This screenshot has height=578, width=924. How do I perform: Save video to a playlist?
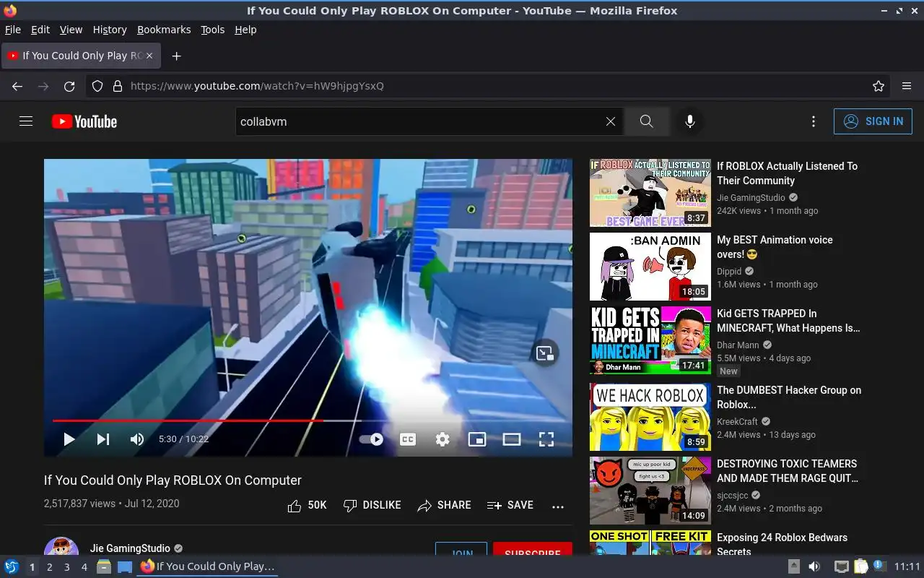click(510, 506)
